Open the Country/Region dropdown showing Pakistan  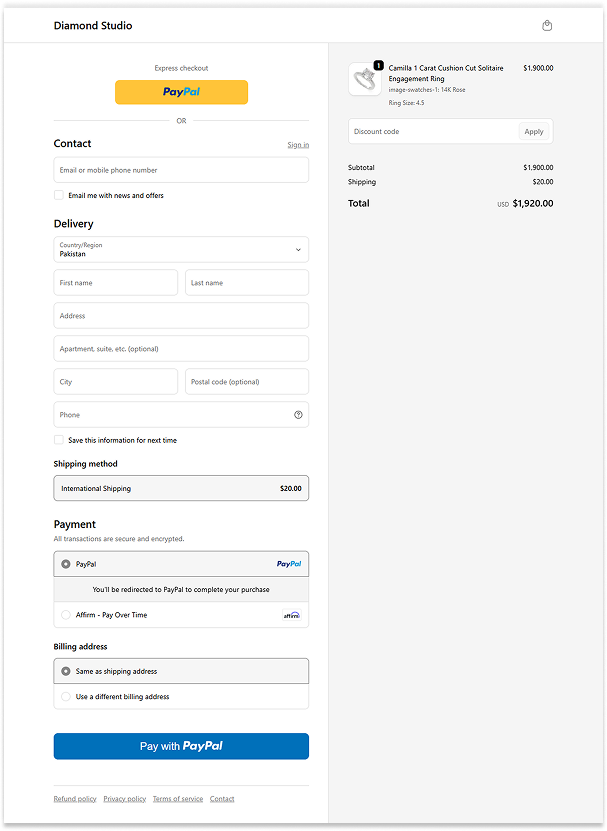point(181,250)
